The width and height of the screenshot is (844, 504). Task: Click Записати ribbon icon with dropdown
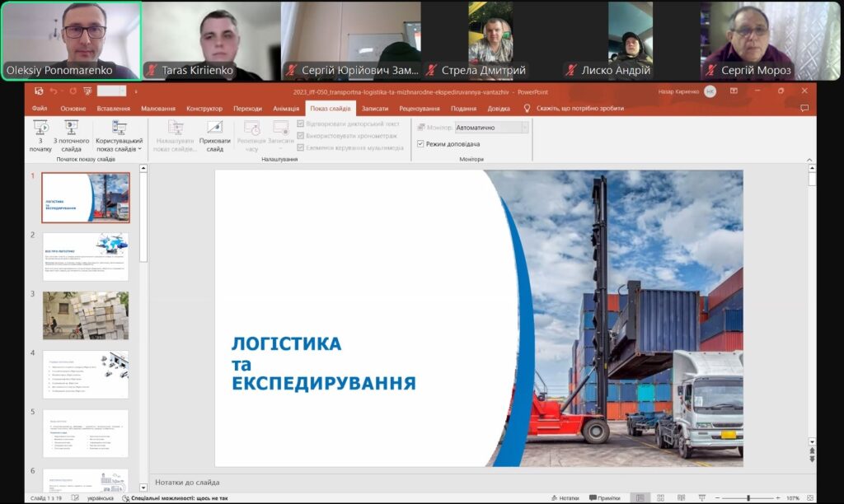[x=280, y=136]
